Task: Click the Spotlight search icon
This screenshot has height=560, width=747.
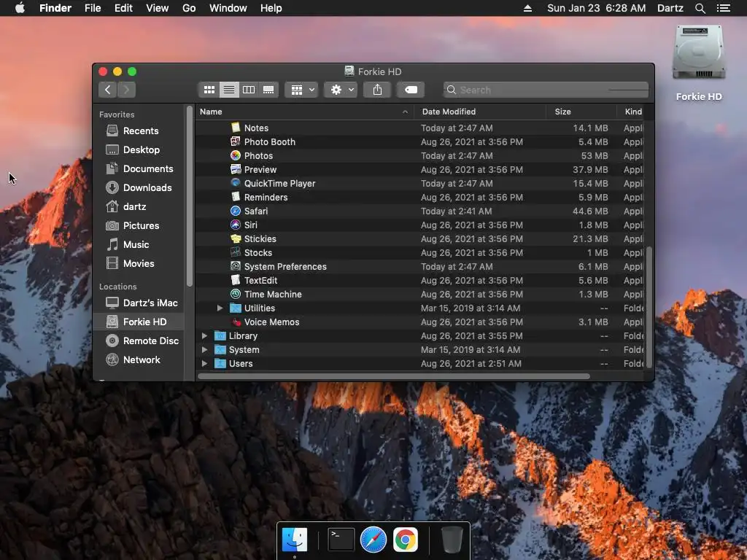Action: [x=700, y=8]
